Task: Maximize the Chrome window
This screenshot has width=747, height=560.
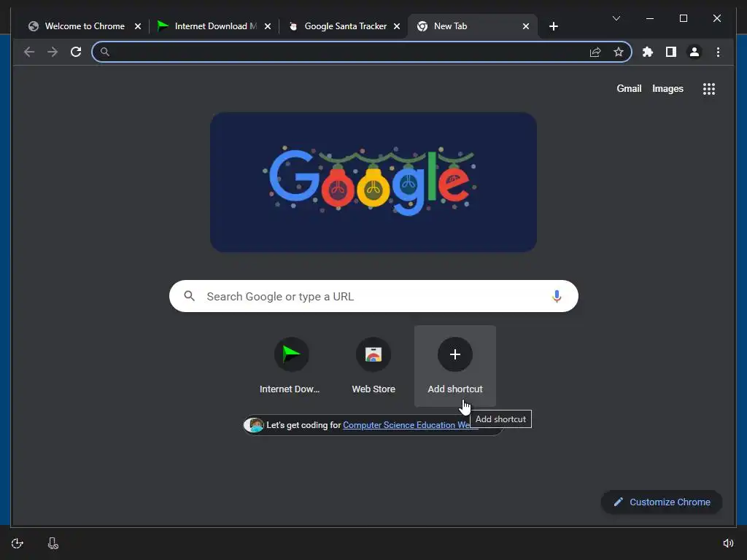Action: coord(683,18)
